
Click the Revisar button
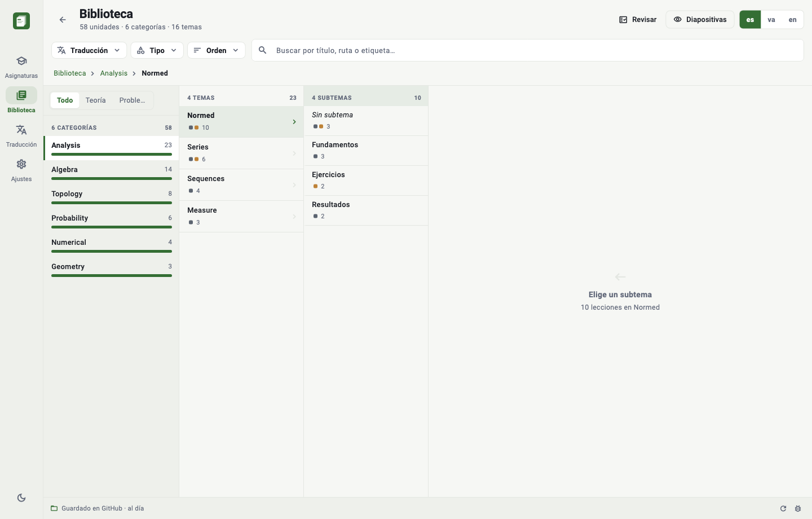pos(638,20)
